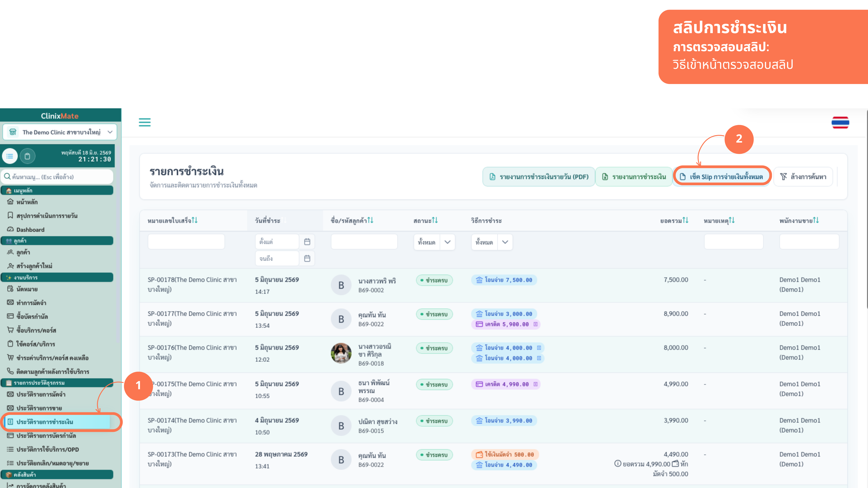Sort by หมายเหตุ column arrows
Image resolution: width=868 pixels, height=488 pixels.
pos(732,220)
